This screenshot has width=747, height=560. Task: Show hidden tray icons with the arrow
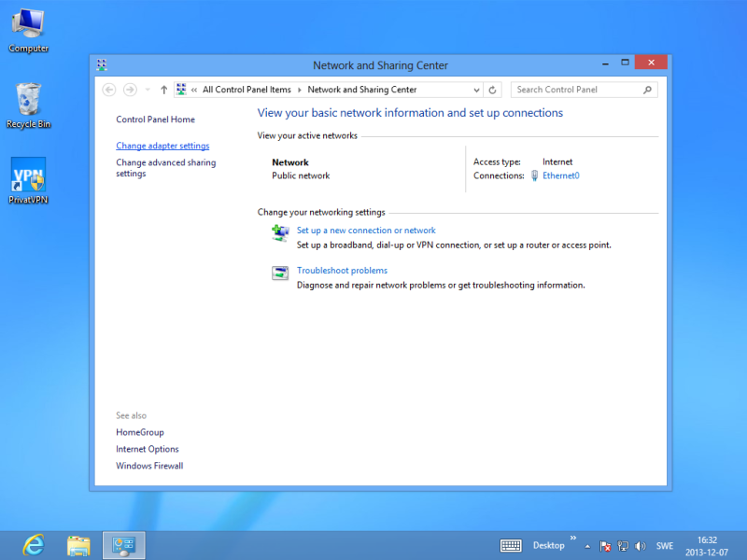pos(587,546)
